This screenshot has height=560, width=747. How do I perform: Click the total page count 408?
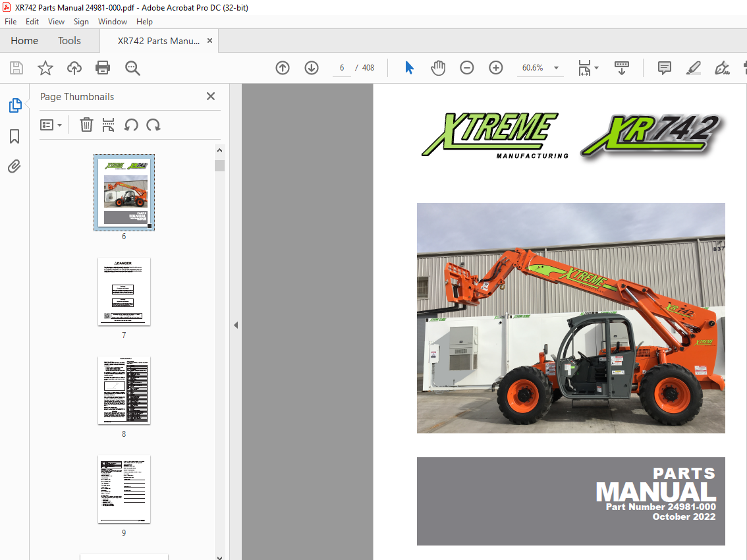click(x=368, y=68)
